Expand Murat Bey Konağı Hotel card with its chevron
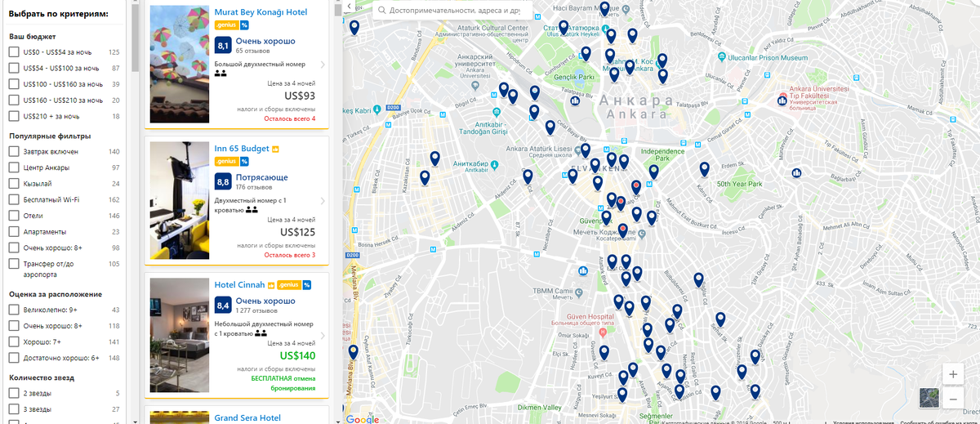 (323, 64)
